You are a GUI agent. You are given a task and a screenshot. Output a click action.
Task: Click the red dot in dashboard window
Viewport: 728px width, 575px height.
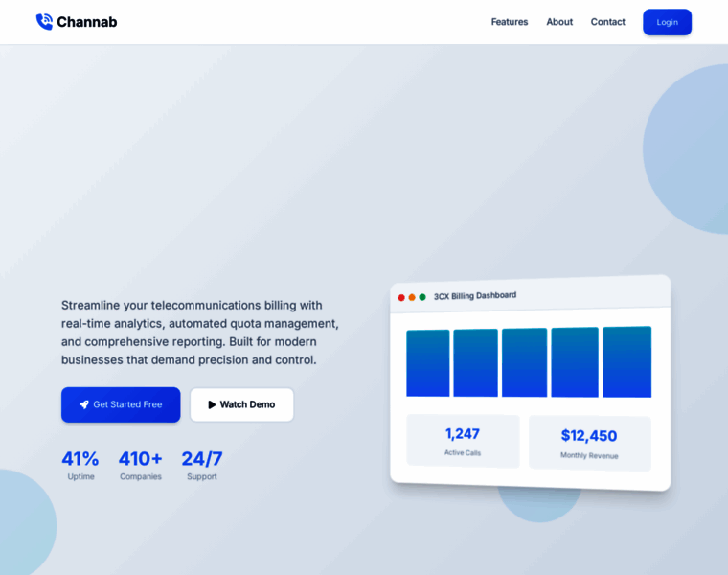tap(401, 298)
